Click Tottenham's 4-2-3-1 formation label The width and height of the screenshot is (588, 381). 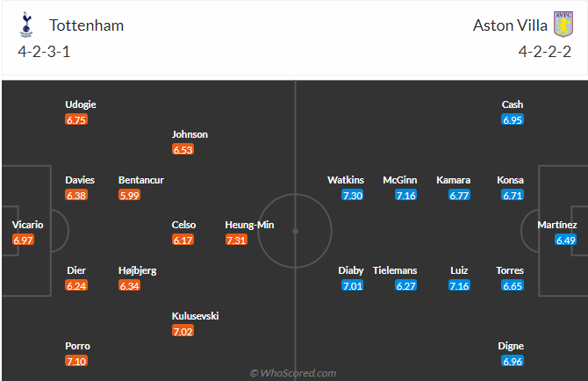click(x=44, y=51)
